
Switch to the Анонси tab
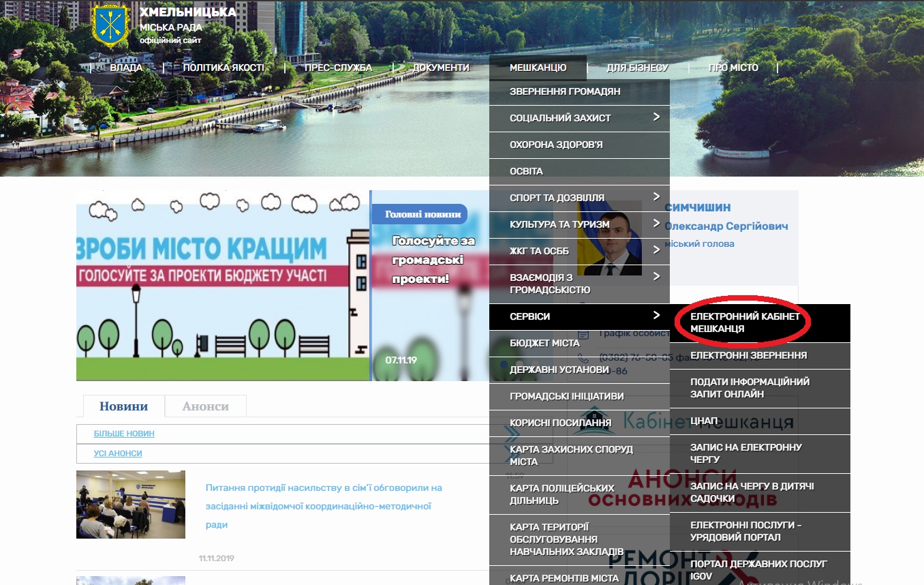205,406
